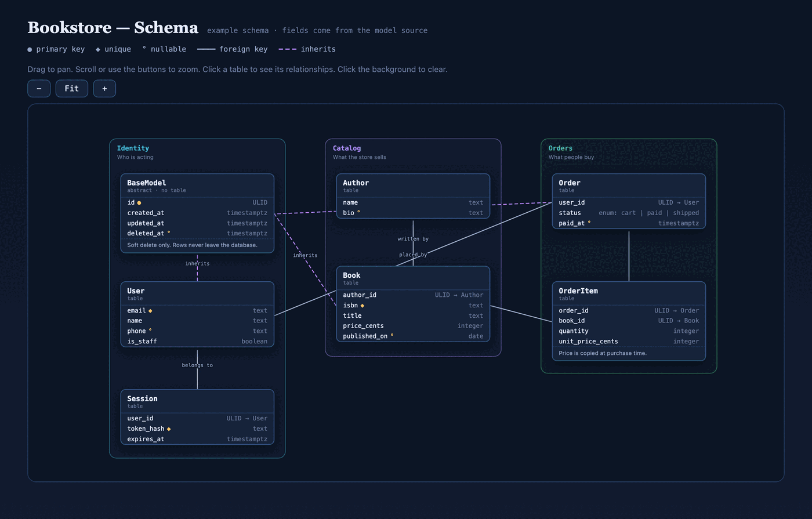Click the legend's primary key dot

tap(30, 50)
